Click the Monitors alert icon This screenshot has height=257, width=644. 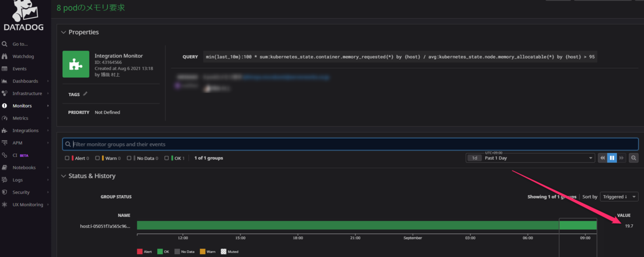tap(4, 106)
